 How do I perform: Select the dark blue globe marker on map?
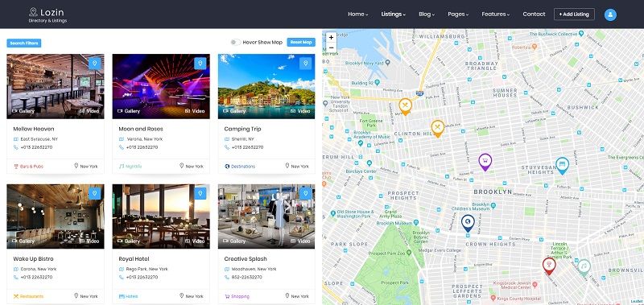coord(468,223)
